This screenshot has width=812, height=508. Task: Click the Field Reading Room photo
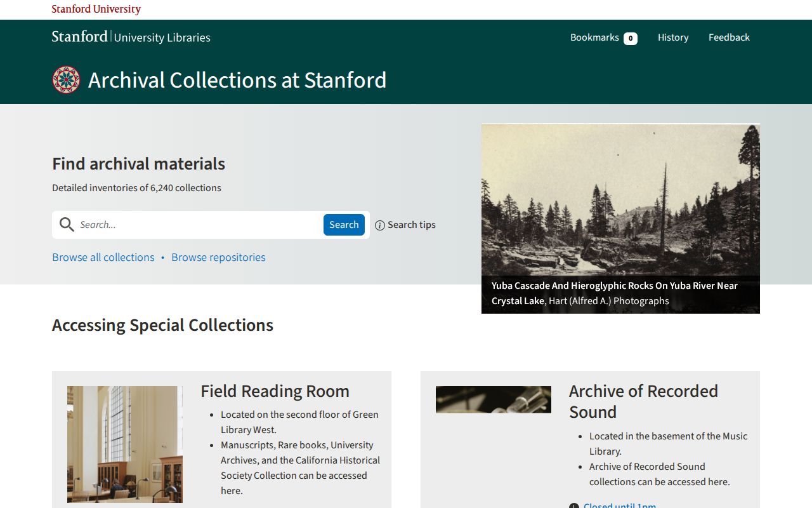pos(125,444)
